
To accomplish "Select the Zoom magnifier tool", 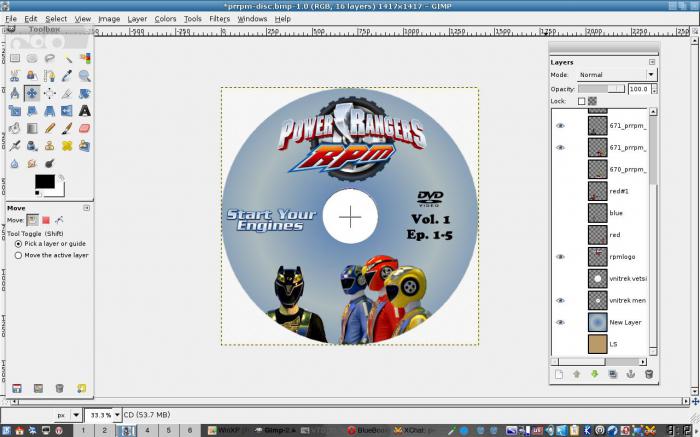I will pos(84,76).
